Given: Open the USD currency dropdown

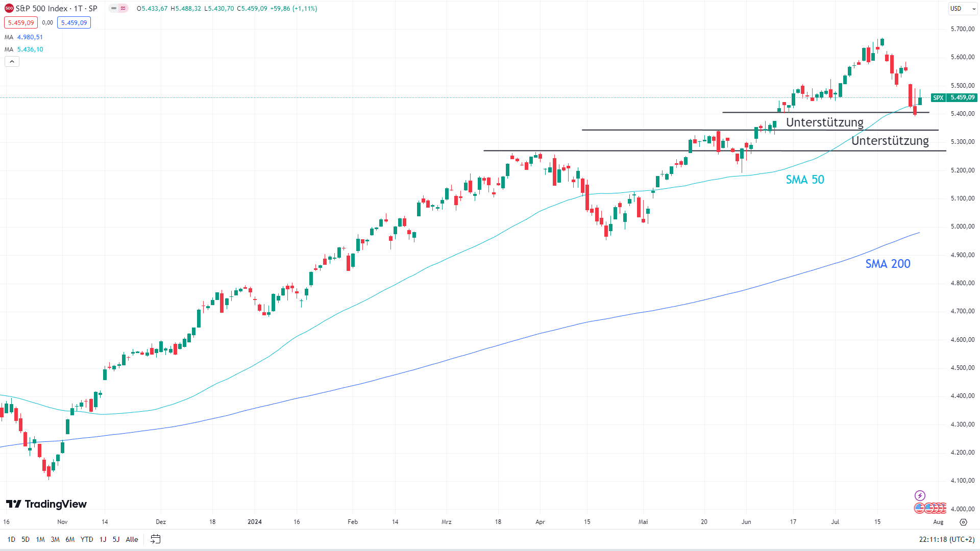Looking at the screenshot, I should click(x=963, y=9).
